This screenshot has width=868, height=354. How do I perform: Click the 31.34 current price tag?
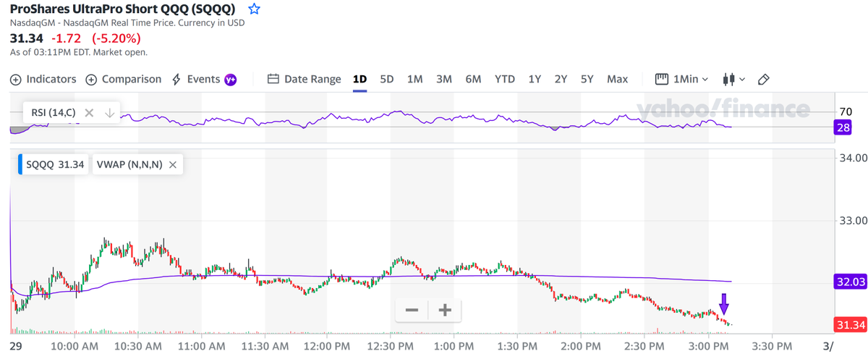click(x=849, y=324)
